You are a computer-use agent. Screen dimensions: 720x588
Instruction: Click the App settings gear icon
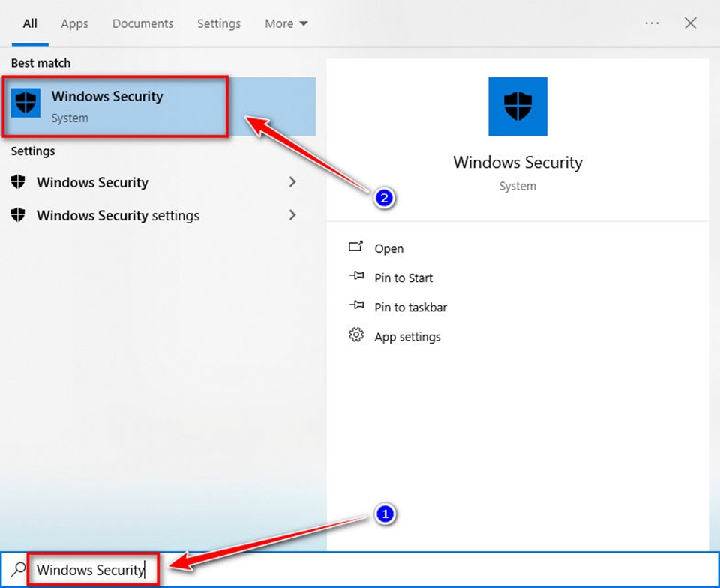356,336
